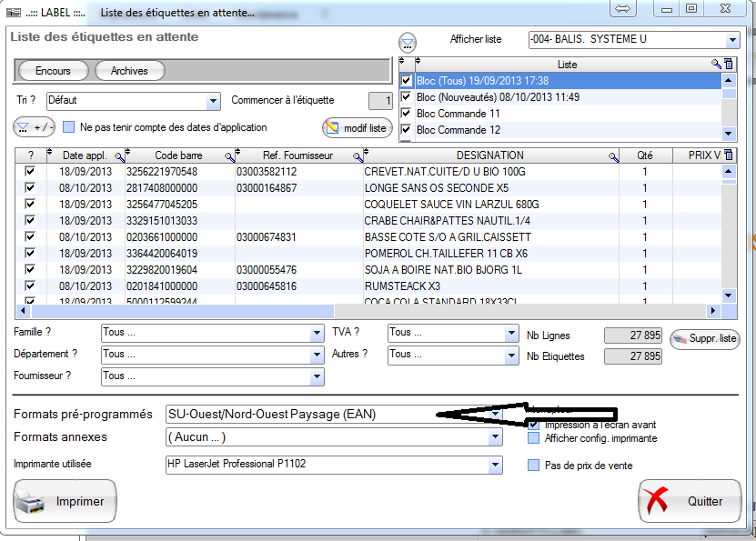Image resolution: width=756 pixels, height=541 pixels.
Task: Expand the Famille filter dropdown
Action: (x=317, y=333)
